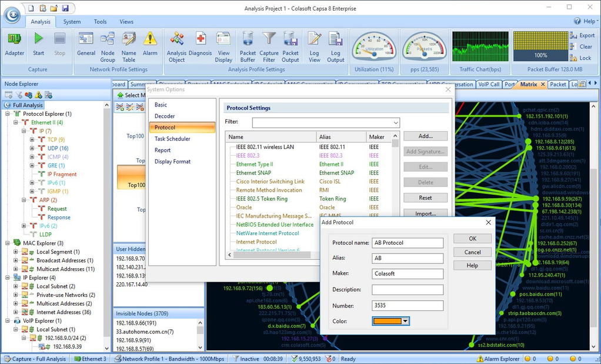Select Ethernet Type II protocol row

click(x=309, y=164)
